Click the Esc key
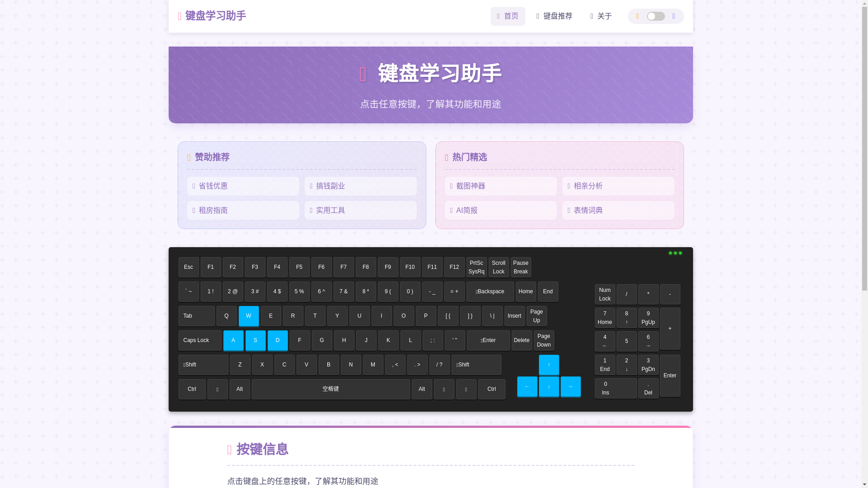The width and height of the screenshot is (868, 488). coord(189,267)
